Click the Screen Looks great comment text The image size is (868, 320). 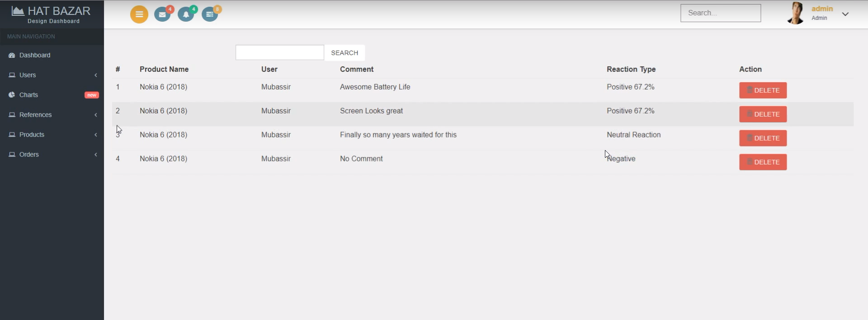click(x=371, y=111)
